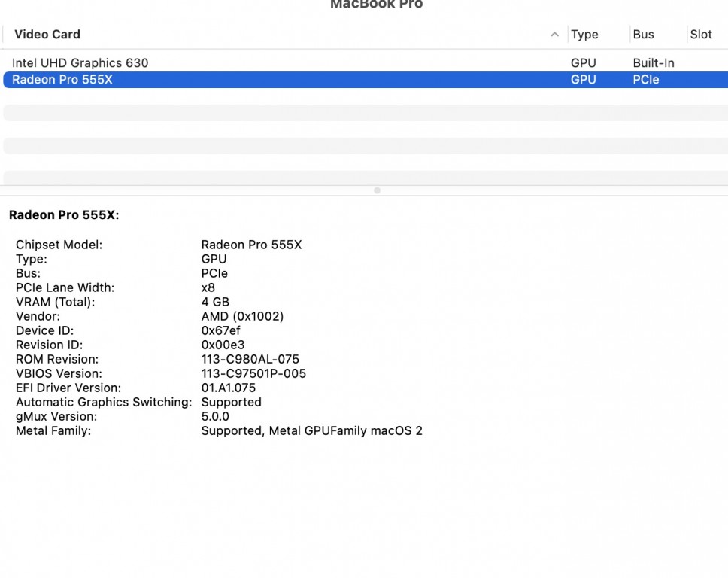Click the Vendor value AMD (0x1002)

242,316
